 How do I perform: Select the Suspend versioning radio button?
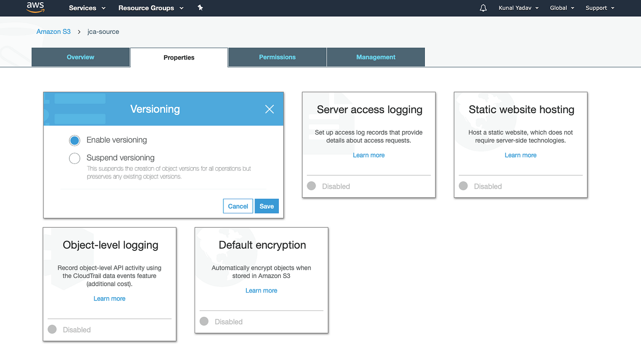tap(74, 158)
